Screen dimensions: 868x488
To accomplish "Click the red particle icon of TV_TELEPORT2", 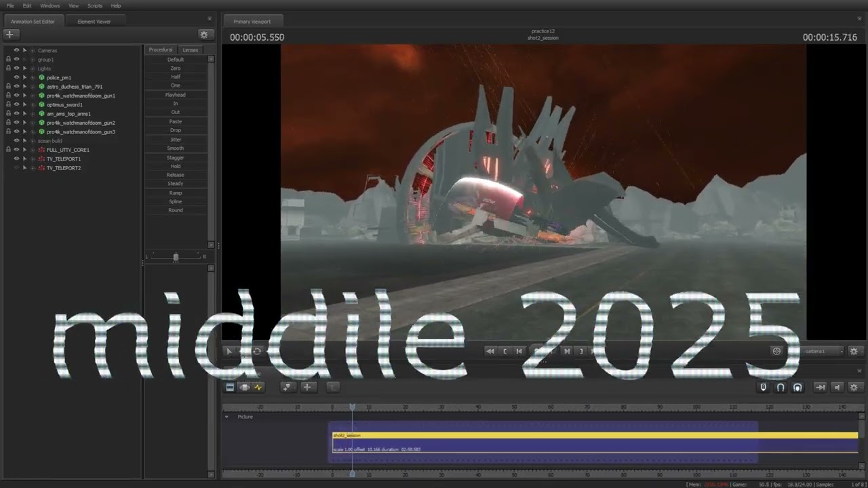I will [x=41, y=167].
